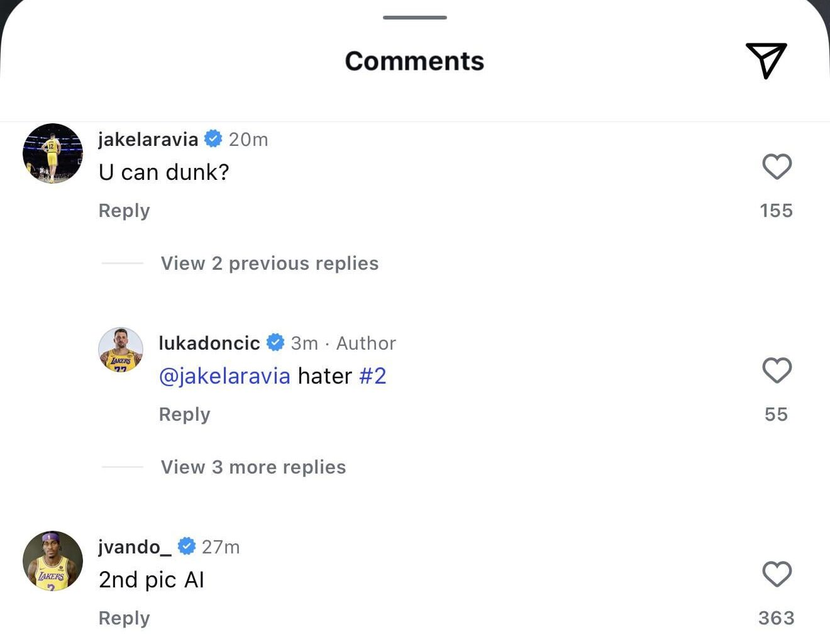Reply to jvando_'s comment
830x644 pixels.
pos(124,618)
